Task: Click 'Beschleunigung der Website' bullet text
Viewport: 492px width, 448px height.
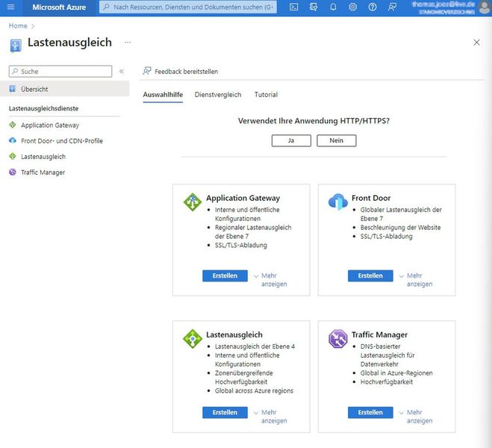Action: pos(400,228)
